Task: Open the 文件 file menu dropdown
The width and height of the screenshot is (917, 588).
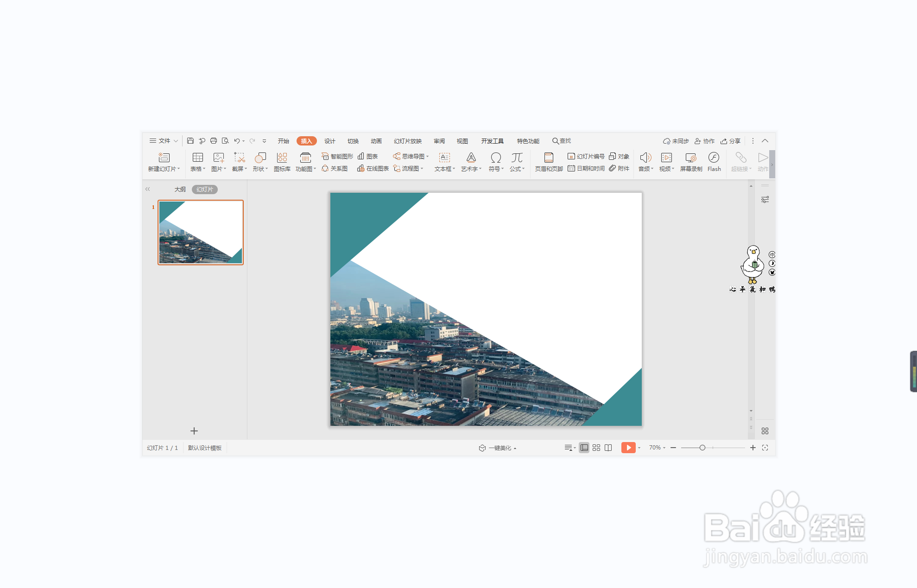Action: [164, 141]
